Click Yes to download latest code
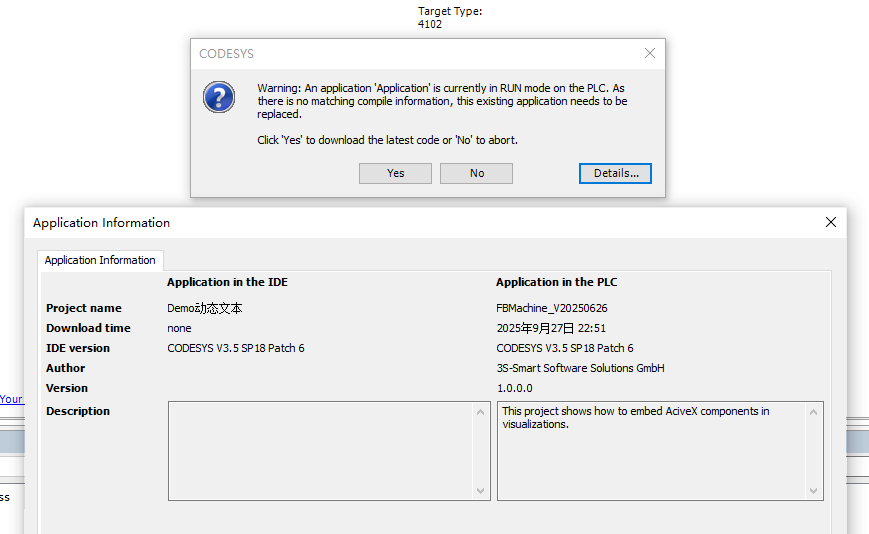 point(395,173)
